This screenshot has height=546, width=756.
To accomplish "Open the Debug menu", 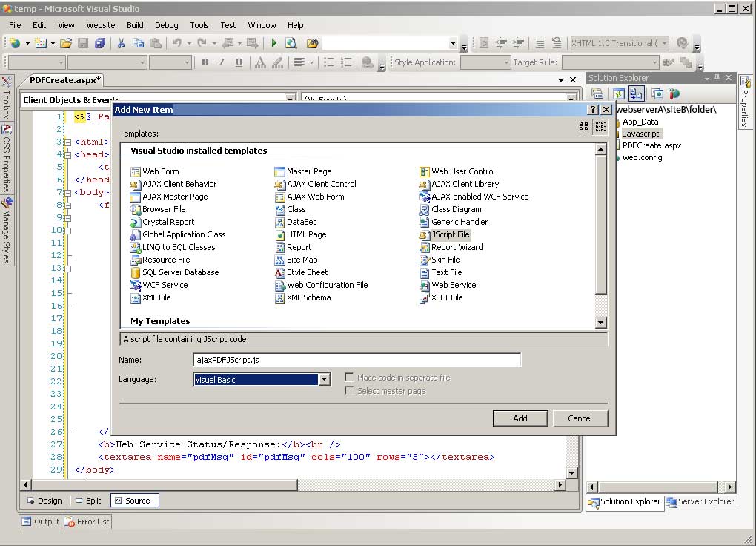I will coord(166,25).
